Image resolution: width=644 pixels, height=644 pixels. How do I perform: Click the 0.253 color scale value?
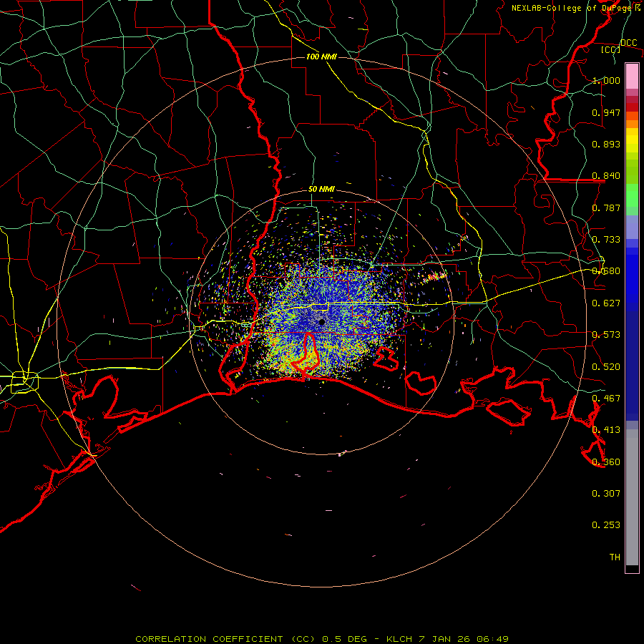pos(606,525)
